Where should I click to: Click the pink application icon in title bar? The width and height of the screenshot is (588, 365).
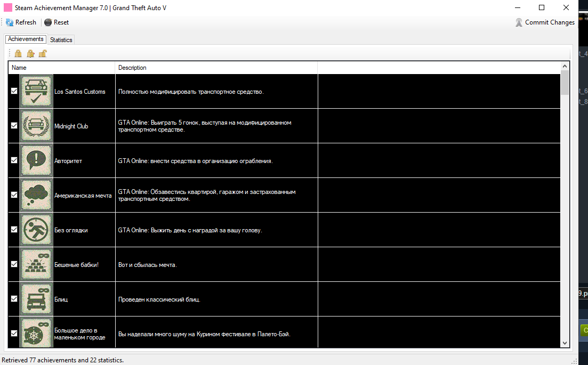pyautogui.click(x=8, y=7)
